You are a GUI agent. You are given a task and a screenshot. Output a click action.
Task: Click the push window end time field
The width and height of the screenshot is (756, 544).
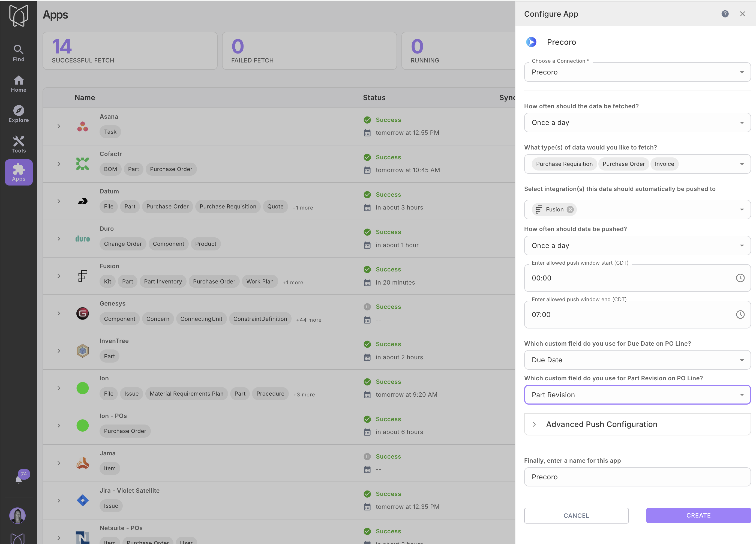637,315
